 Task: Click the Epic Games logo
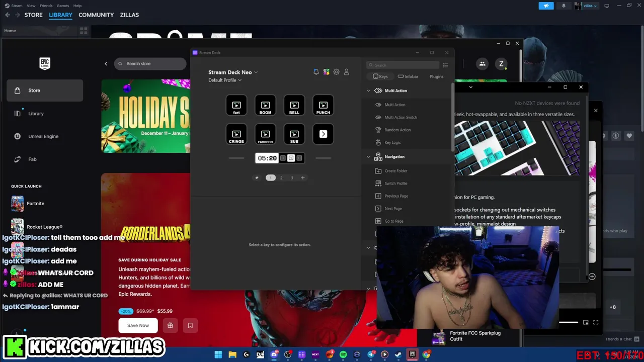(x=45, y=63)
